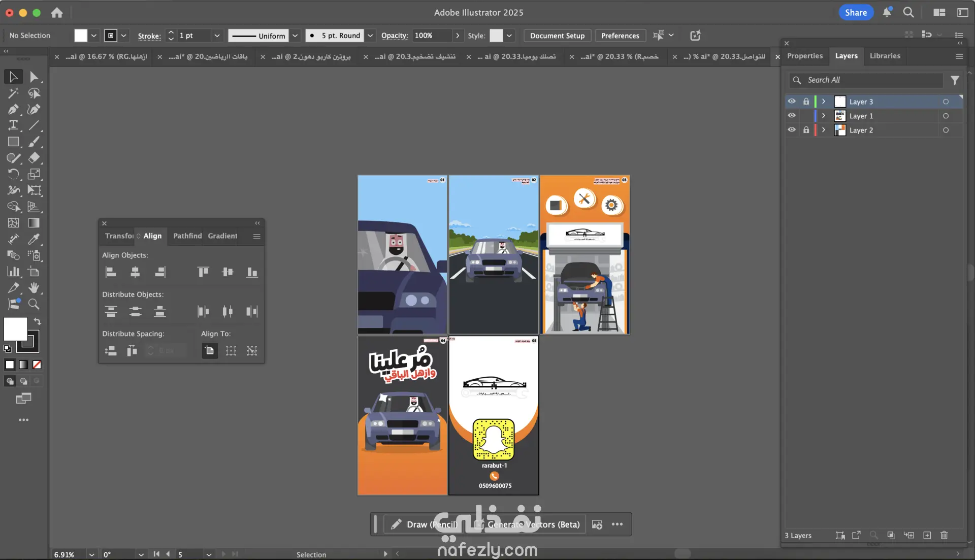Click the Document Setup button
975x560 pixels.
(557, 36)
